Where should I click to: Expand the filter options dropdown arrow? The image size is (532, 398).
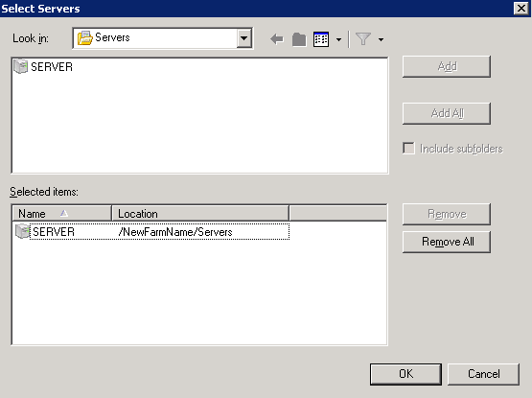click(x=381, y=39)
